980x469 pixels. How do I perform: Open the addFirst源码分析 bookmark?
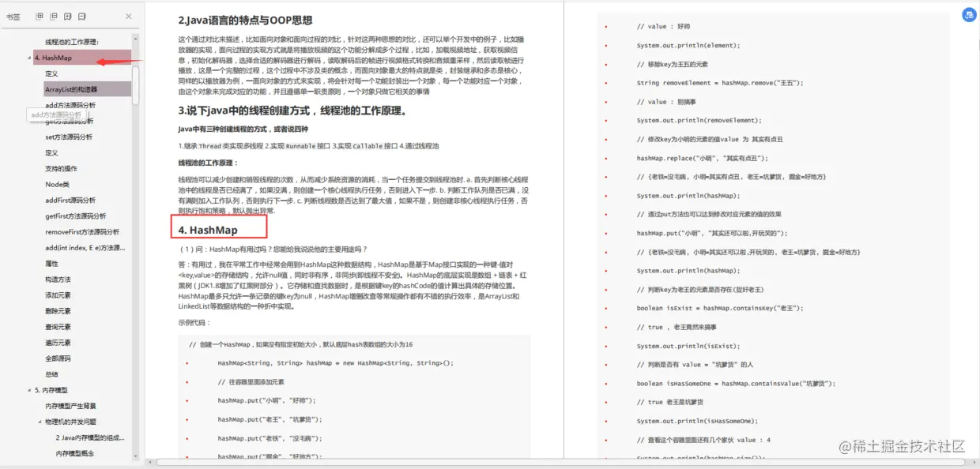click(70, 200)
